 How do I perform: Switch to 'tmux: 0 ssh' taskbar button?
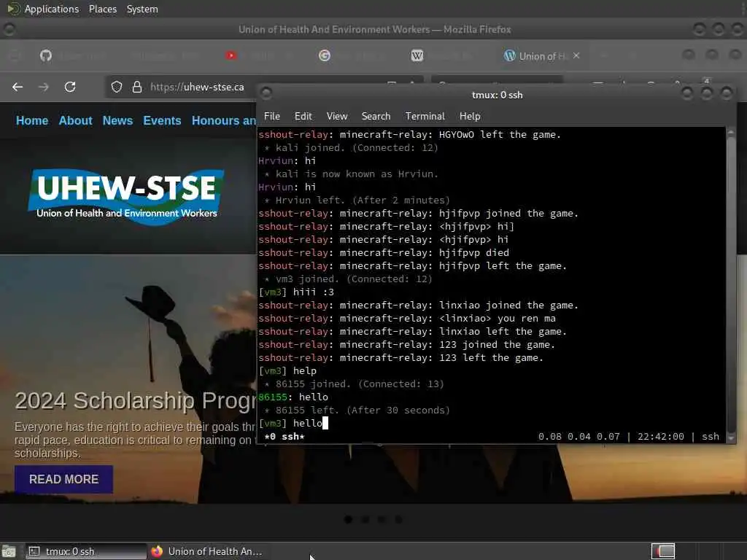tap(86, 551)
